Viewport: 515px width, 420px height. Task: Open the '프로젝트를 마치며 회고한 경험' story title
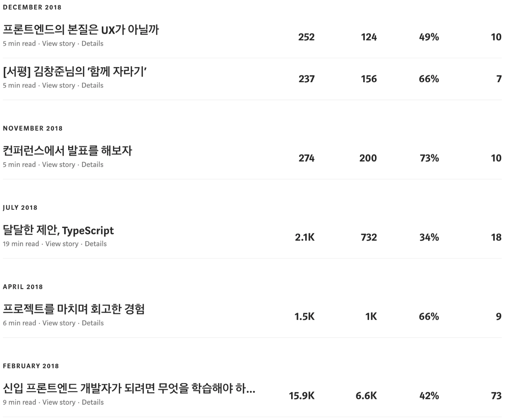[74, 310]
